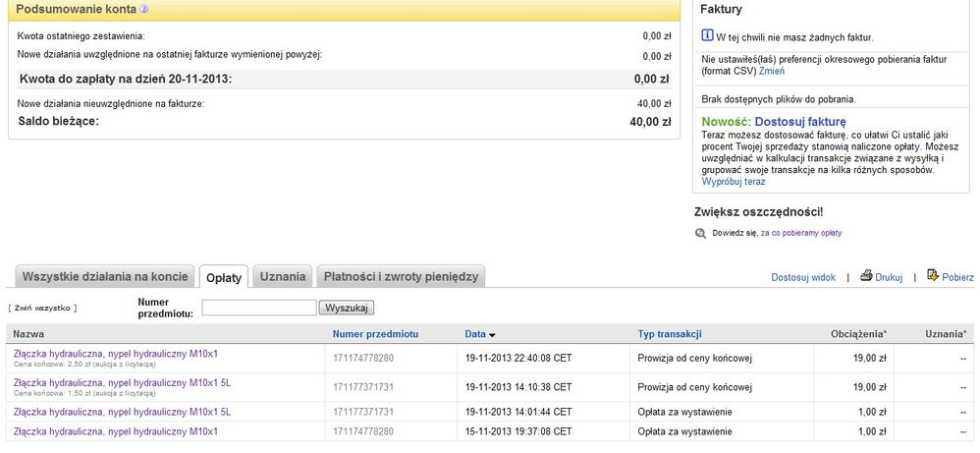Click the download icon next to Pobierz

[933, 276]
